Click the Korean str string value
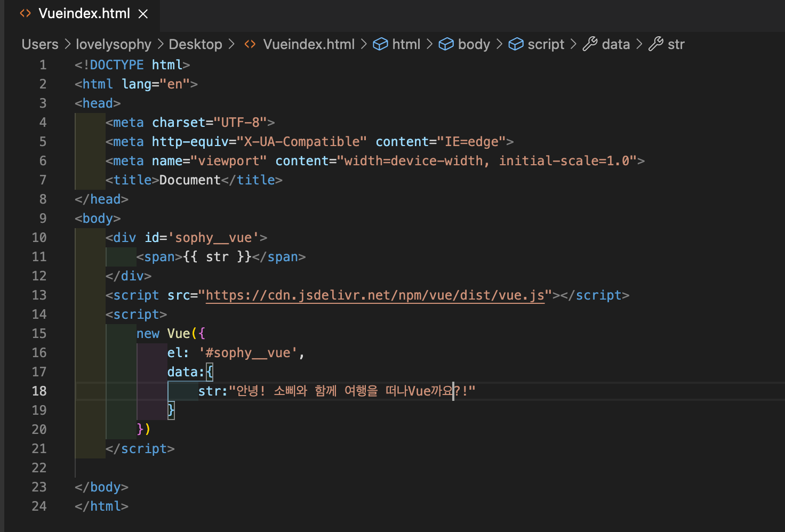This screenshot has width=785, height=532. pyautogui.click(x=352, y=391)
